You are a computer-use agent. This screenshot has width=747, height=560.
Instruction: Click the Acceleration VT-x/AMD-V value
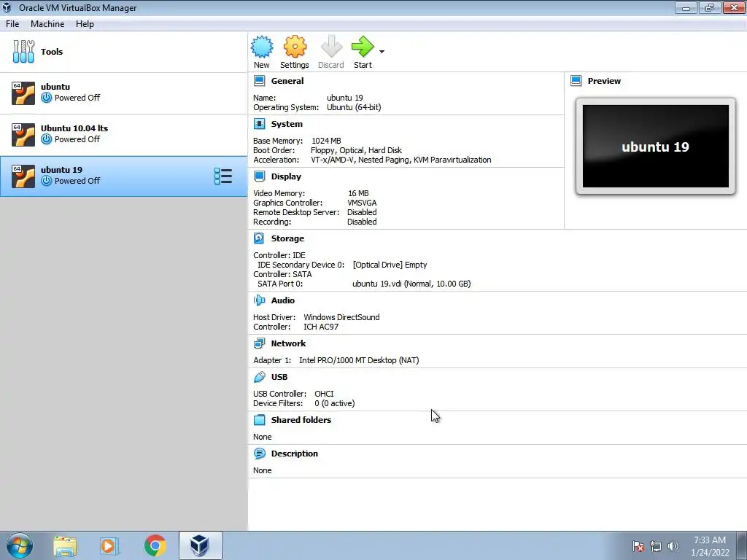click(x=401, y=160)
